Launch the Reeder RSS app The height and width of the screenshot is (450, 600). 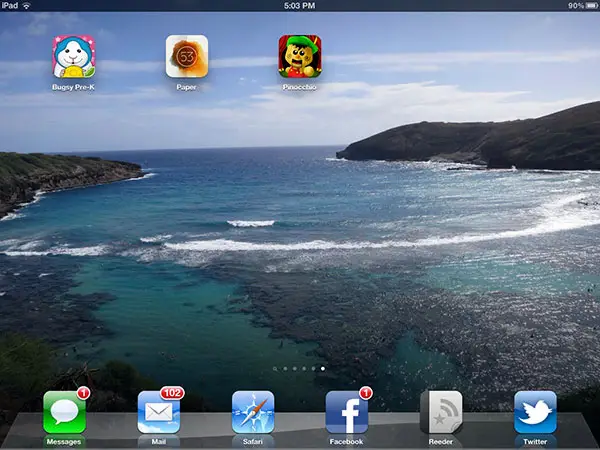point(440,411)
